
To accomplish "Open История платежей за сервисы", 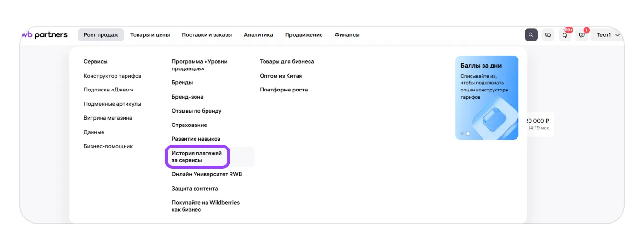I will (x=197, y=157).
